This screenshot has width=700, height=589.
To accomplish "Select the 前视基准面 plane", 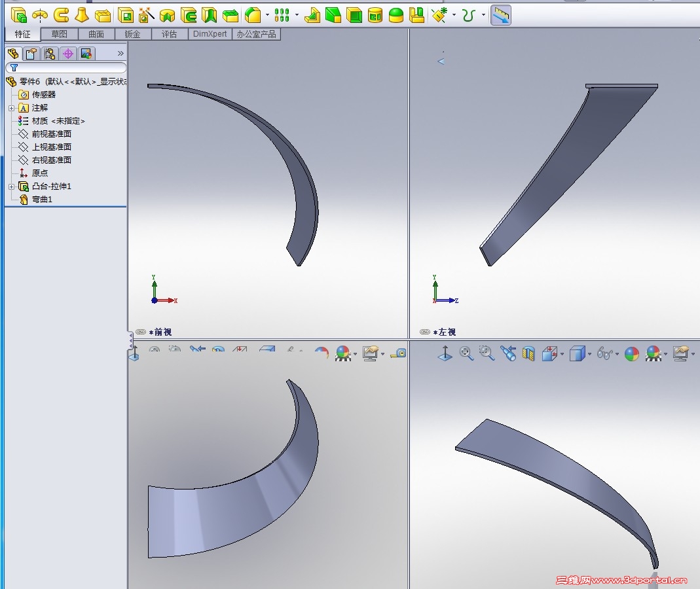I will click(x=45, y=134).
